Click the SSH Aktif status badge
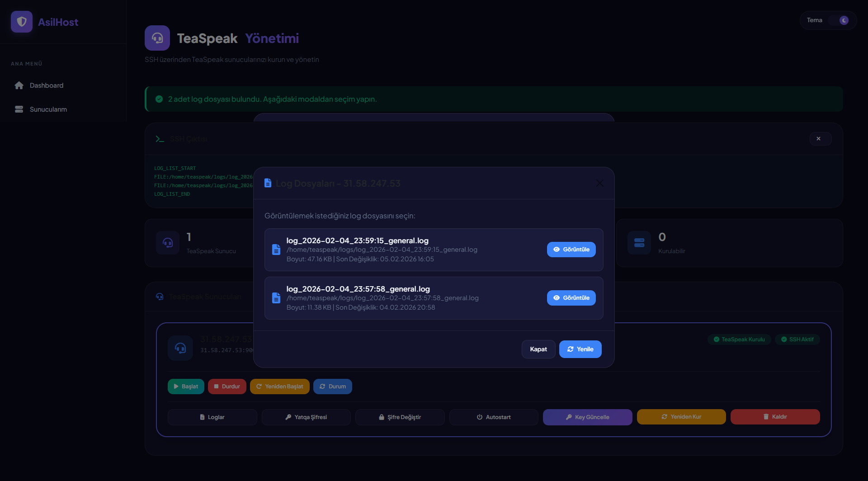 797,340
